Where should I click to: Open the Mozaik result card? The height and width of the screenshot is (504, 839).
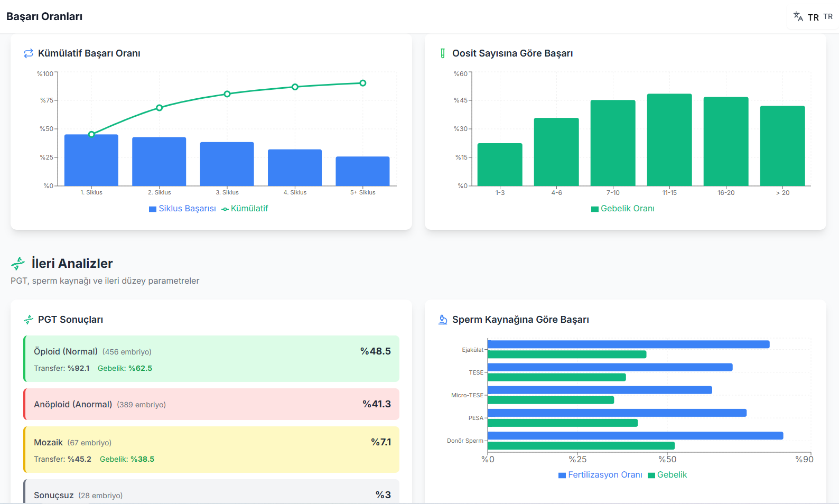click(x=211, y=450)
